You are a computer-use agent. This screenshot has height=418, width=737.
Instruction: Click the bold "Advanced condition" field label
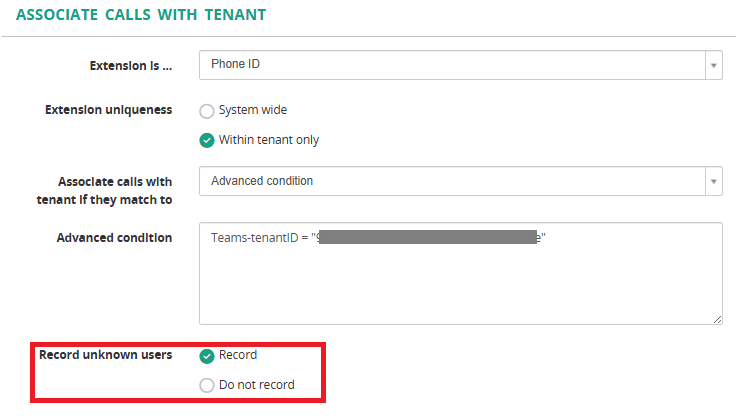click(114, 237)
